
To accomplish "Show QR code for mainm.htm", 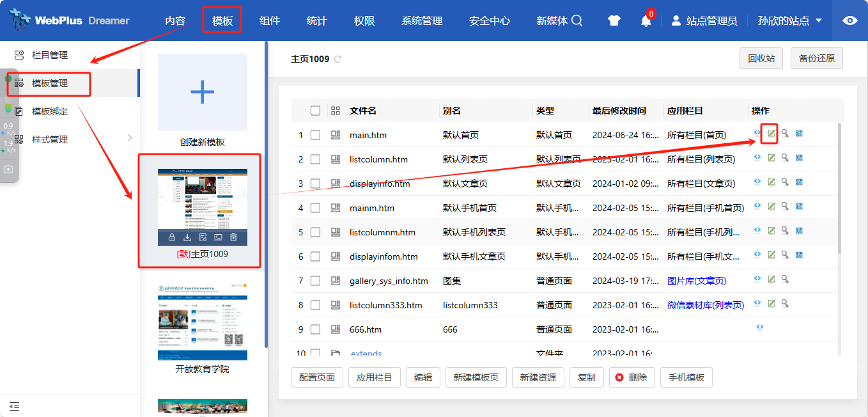I will [799, 207].
